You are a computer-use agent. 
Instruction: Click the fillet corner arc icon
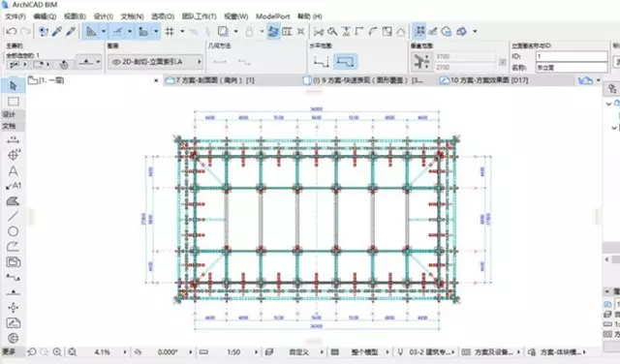[x=373, y=32]
